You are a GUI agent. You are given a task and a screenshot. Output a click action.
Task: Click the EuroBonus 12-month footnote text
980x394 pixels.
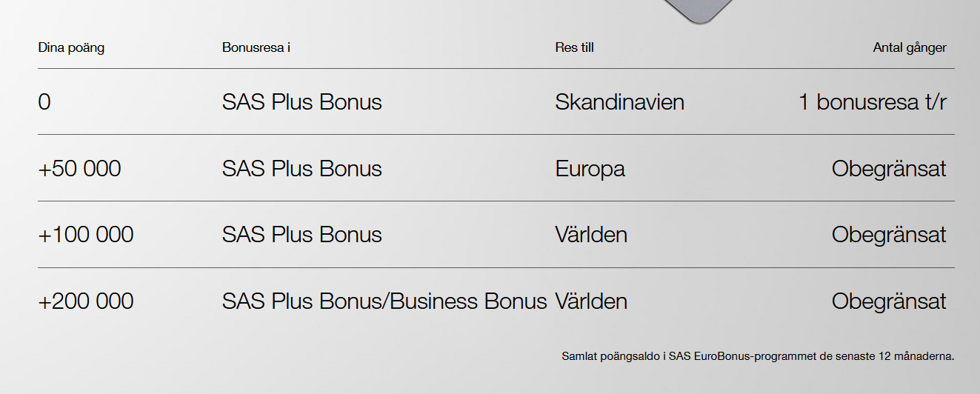(x=758, y=356)
